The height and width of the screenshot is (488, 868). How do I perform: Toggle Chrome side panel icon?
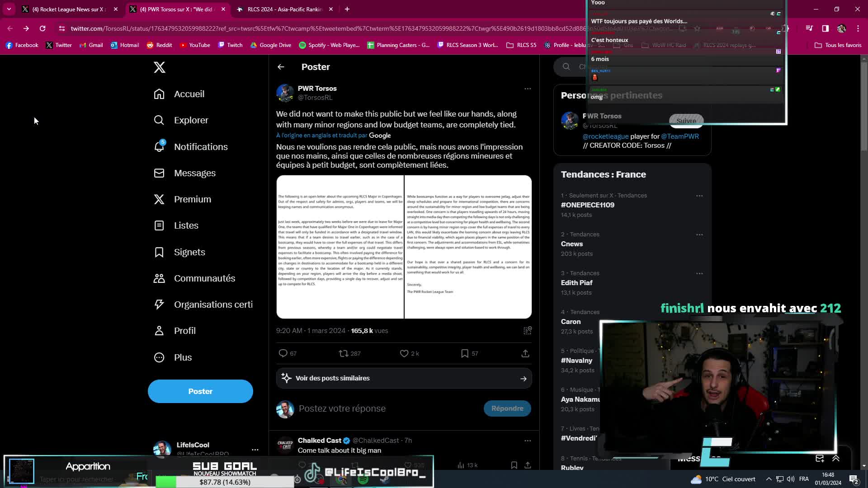point(826,28)
